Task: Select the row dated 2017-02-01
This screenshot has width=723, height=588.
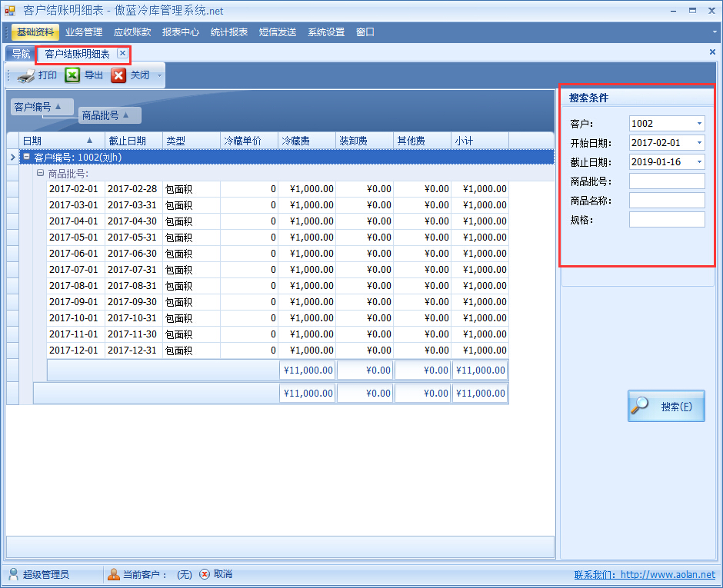Action: pos(278,189)
